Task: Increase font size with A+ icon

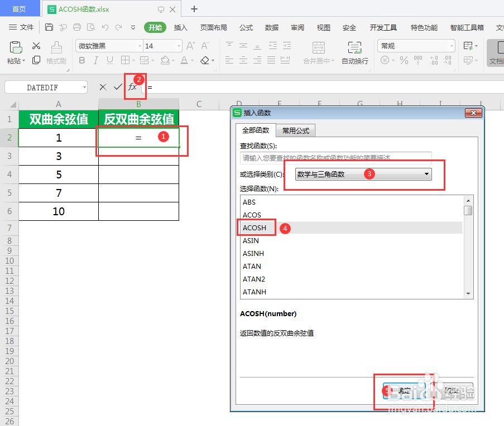Action: click(191, 46)
